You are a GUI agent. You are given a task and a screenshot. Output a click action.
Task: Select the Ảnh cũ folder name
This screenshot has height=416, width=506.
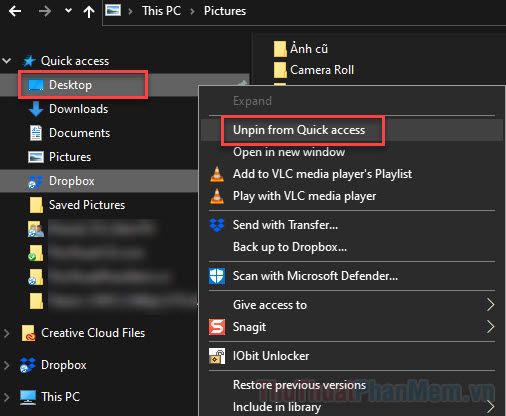[x=309, y=49]
